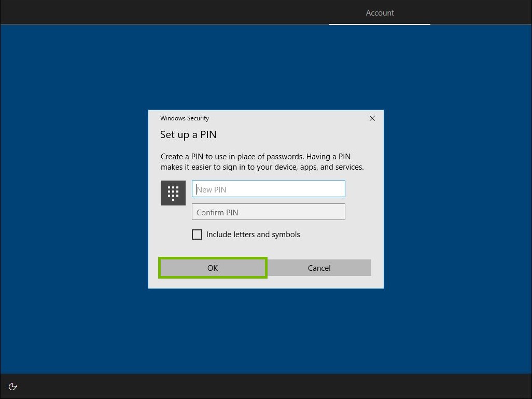Viewport: 532px width, 399px height.
Task: Confirm PIN setup with OK
Action: click(213, 268)
